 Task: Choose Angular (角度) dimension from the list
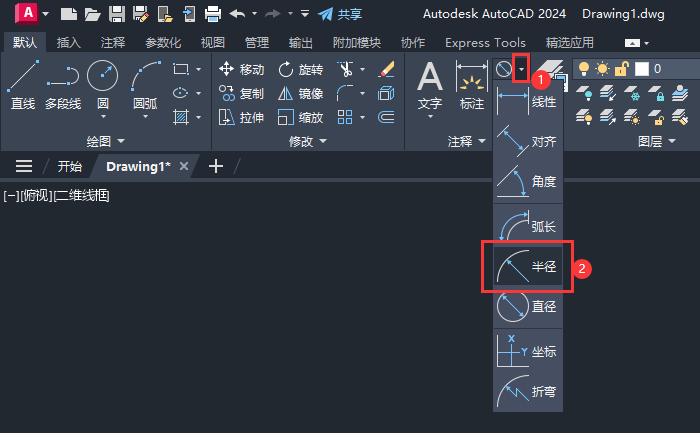[x=528, y=181]
